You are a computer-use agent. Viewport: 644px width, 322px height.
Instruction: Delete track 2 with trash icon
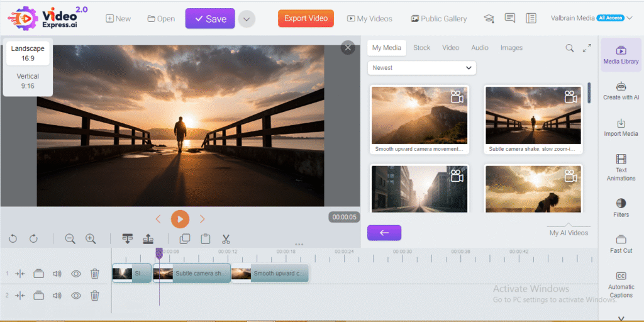tap(95, 296)
